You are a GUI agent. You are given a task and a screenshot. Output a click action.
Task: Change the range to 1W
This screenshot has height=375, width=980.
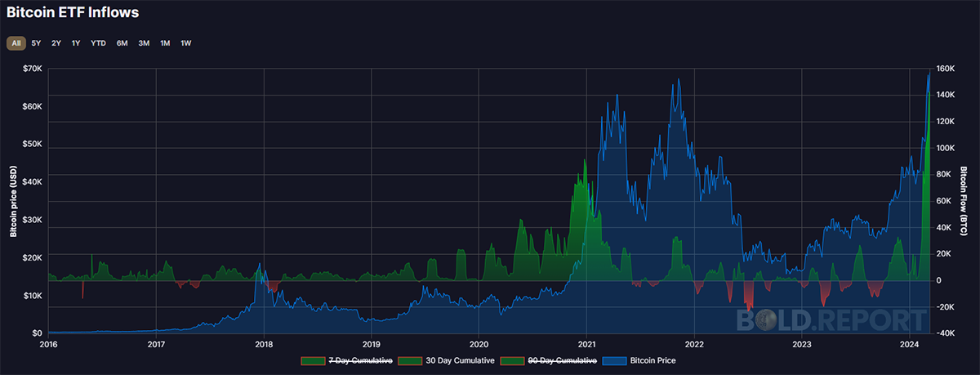[186, 42]
